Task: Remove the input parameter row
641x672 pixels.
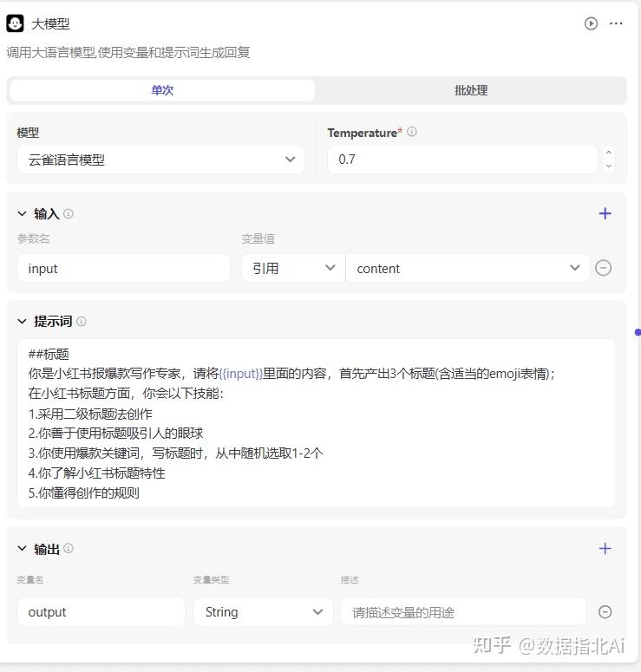Action: pos(603,268)
